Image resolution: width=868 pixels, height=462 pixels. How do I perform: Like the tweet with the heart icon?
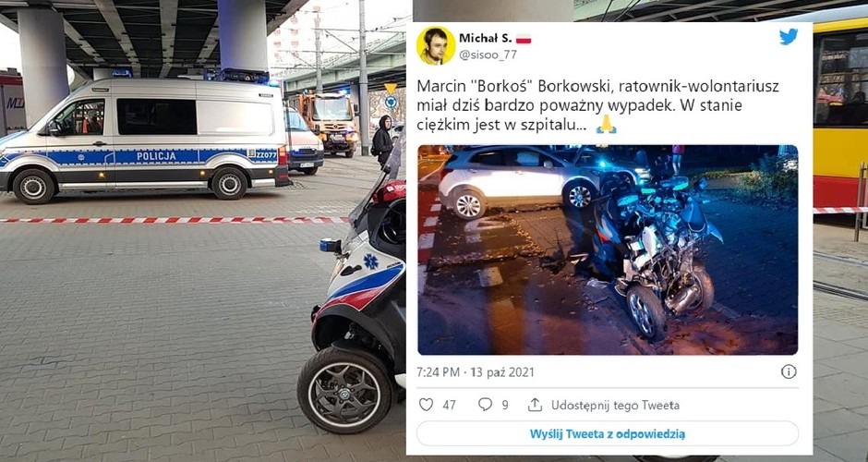tap(426, 405)
